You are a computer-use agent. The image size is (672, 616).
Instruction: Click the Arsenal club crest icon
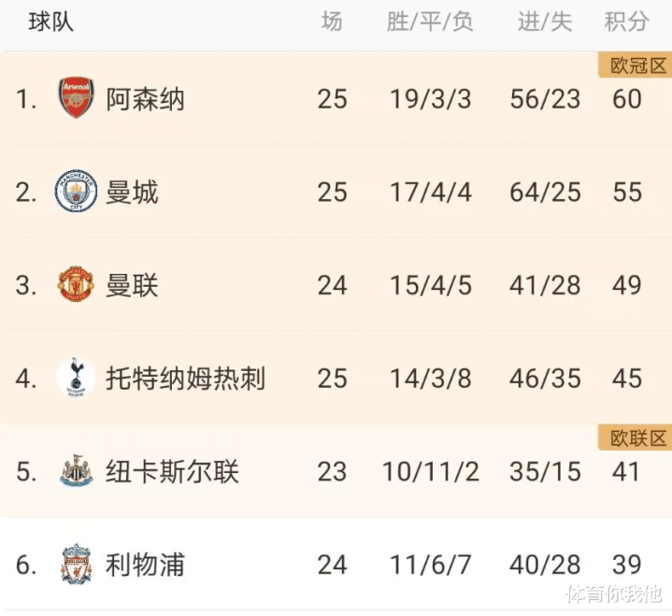(x=76, y=98)
